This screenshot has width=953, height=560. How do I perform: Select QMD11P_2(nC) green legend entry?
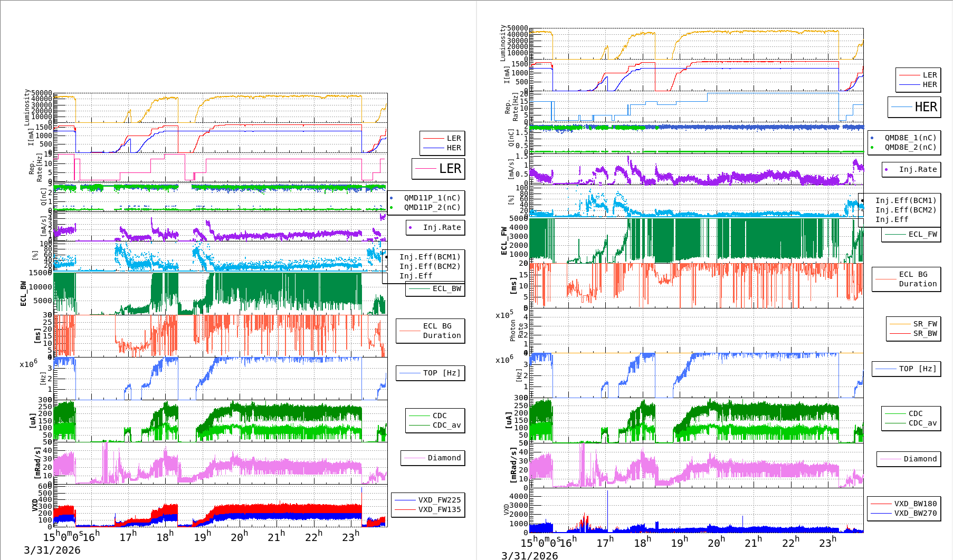tap(432, 207)
